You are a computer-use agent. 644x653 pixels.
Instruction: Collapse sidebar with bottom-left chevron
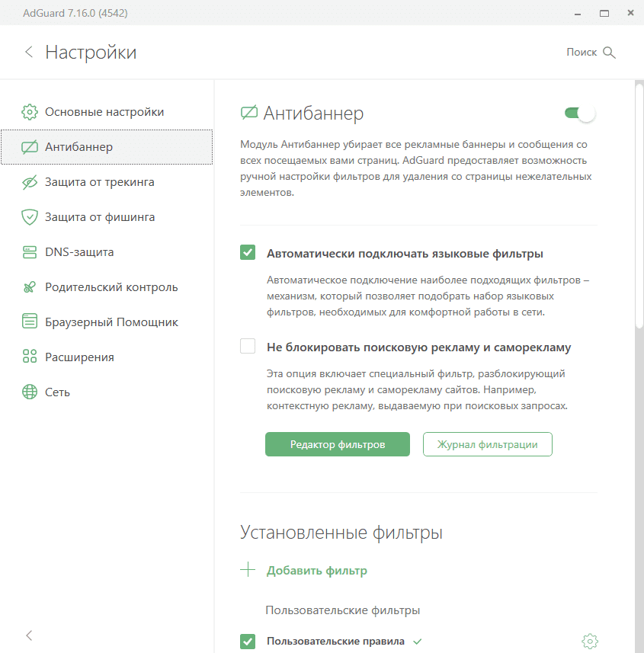29,635
